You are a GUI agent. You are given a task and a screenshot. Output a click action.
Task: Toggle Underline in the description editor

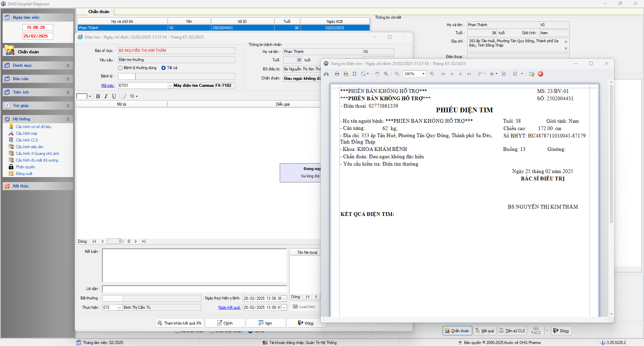point(114,96)
